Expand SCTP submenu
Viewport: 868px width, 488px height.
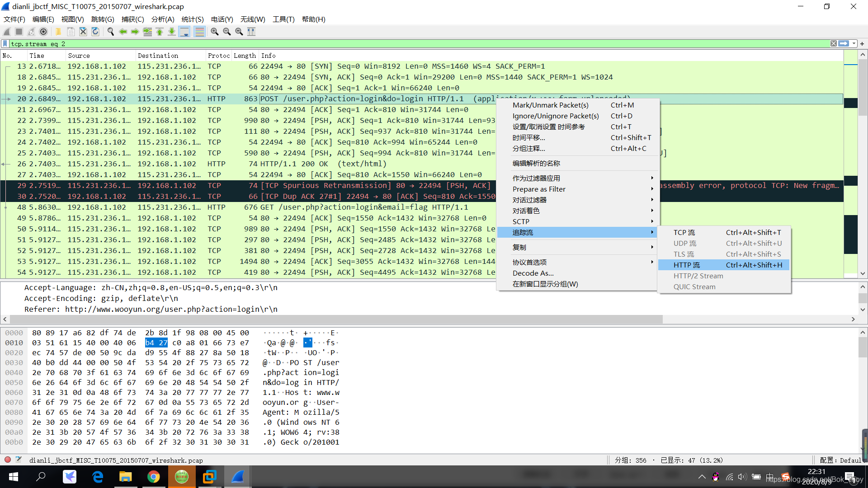[x=577, y=222]
